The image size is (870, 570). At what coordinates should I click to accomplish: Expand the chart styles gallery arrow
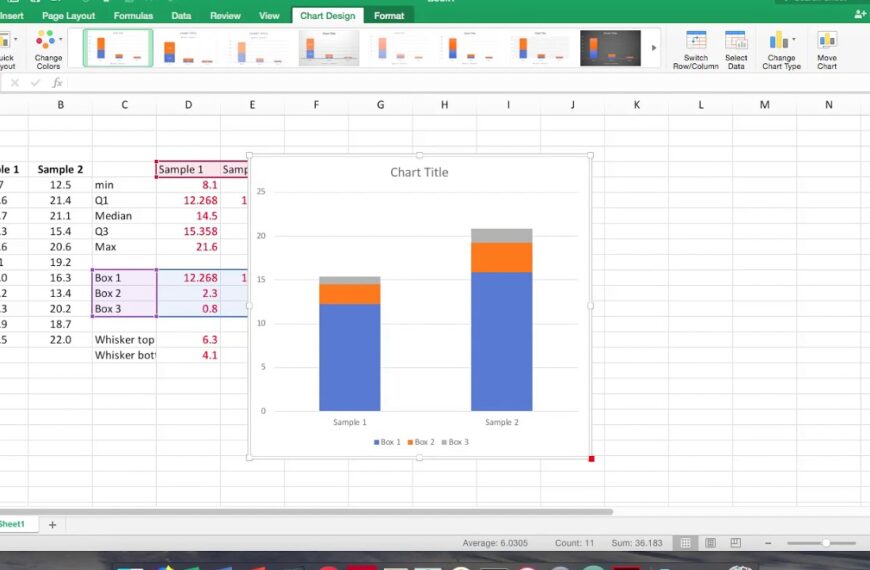[654, 48]
